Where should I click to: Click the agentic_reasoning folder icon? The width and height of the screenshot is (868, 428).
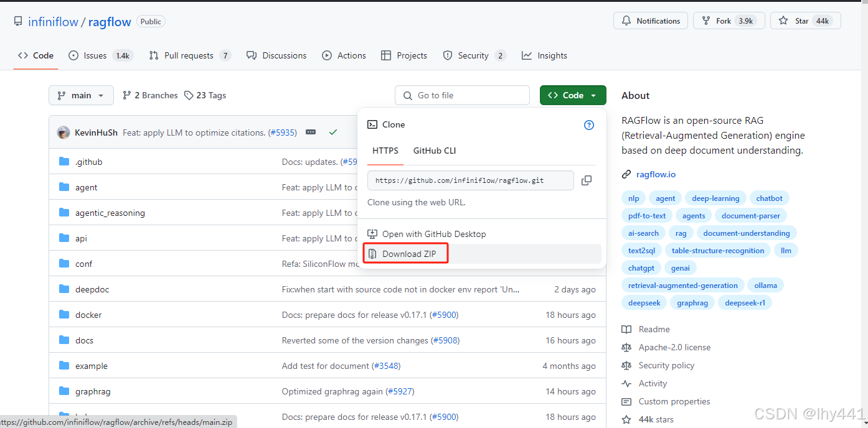(64, 213)
